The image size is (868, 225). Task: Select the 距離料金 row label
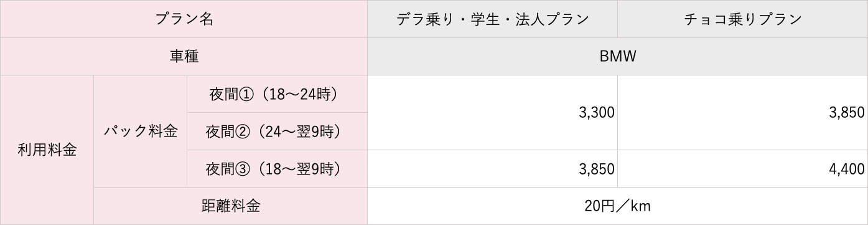231,206
